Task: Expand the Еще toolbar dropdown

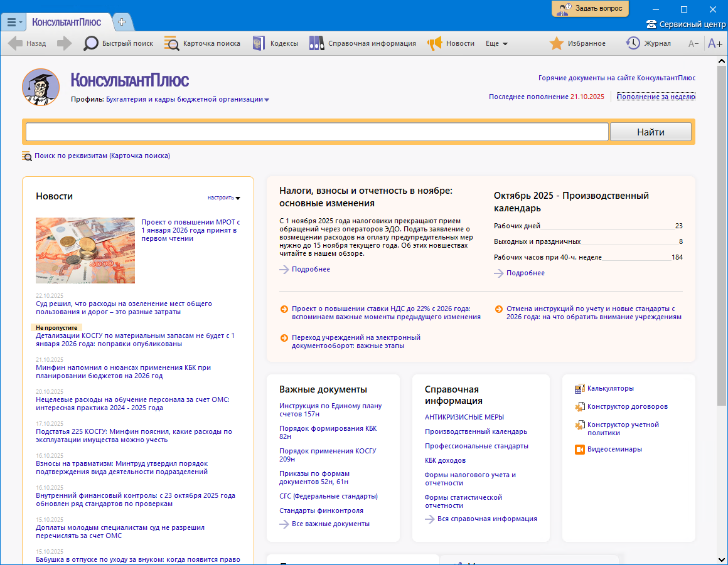Action: (496, 44)
